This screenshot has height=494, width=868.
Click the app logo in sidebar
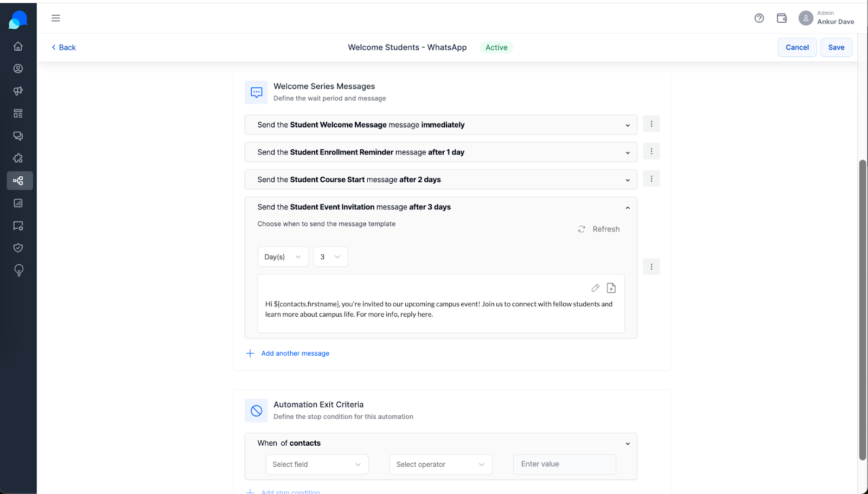(18, 20)
